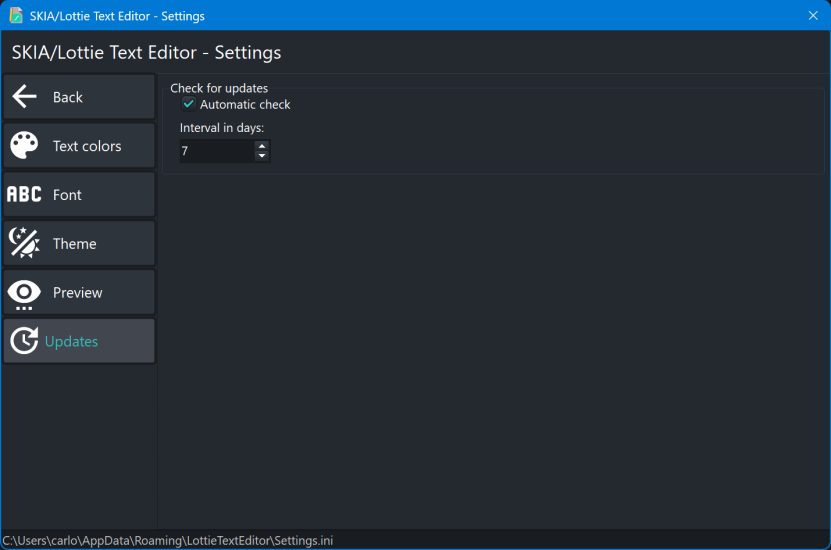
Task: Click the Preview eye icon
Action: (x=24, y=295)
